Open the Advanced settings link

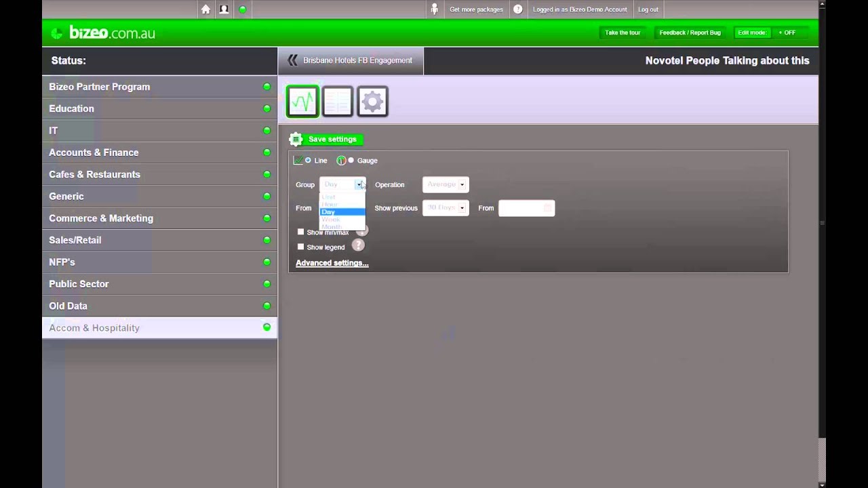[332, 263]
